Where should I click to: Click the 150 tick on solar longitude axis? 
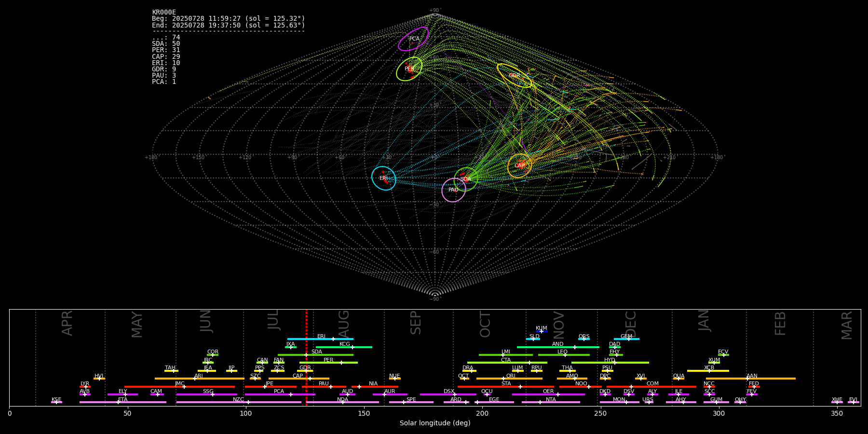pyautogui.click(x=364, y=413)
